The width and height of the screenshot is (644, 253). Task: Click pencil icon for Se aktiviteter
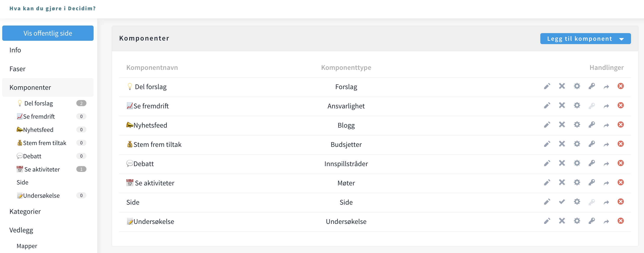(547, 182)
